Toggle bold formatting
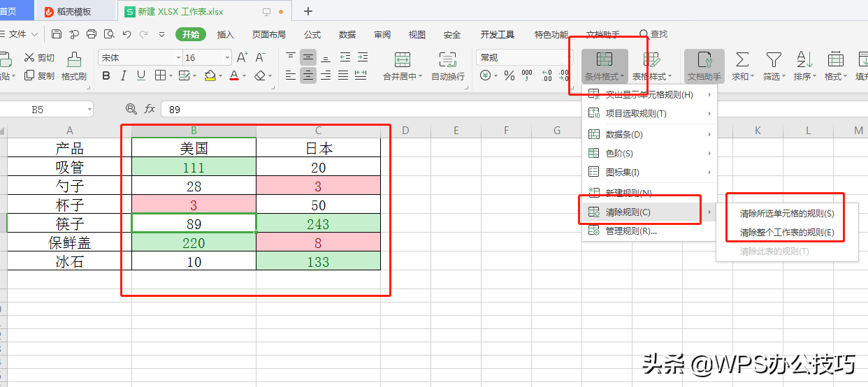 point(106,75)
